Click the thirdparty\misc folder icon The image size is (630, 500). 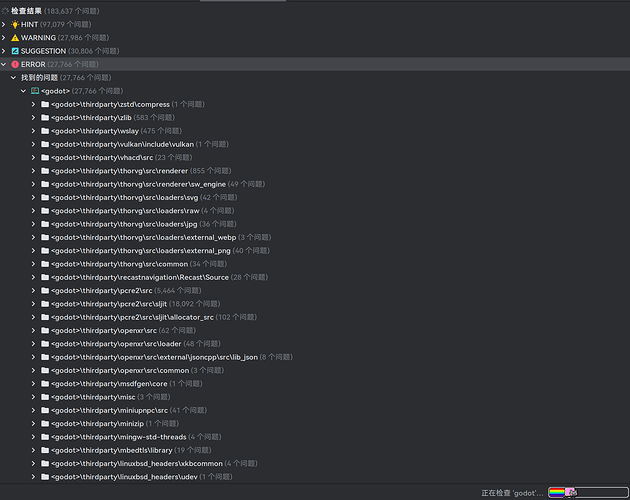(x=45, y=397)
